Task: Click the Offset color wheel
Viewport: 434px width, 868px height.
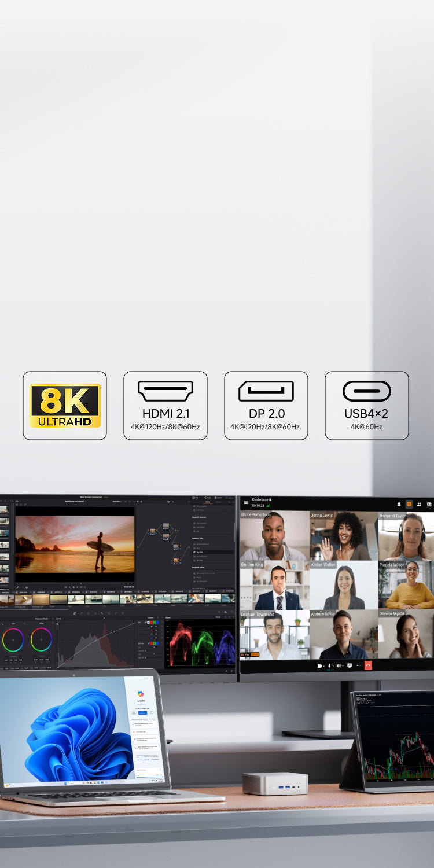Action: pyautogui.click(x=41, y=639)
